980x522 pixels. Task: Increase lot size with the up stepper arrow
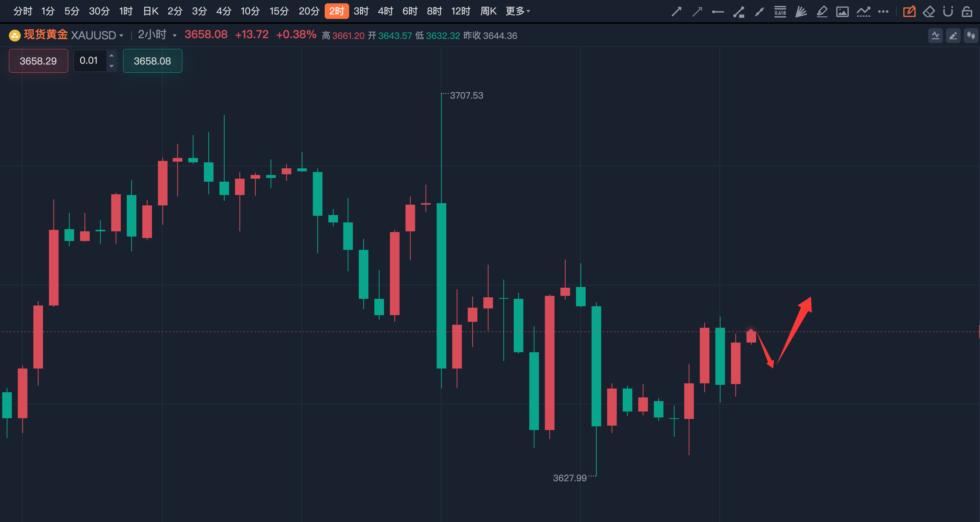pyautogui.click(x=112, y=56)
